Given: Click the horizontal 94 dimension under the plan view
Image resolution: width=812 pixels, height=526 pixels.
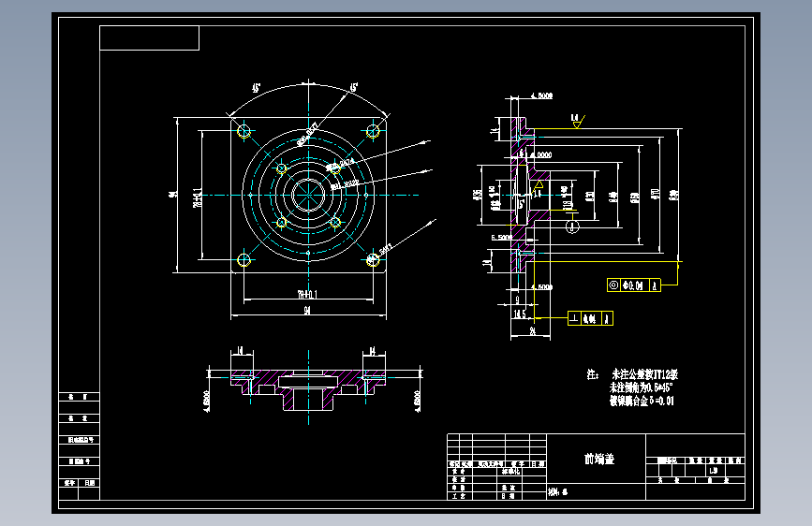Looking at the screenshot, I should 307,310.
